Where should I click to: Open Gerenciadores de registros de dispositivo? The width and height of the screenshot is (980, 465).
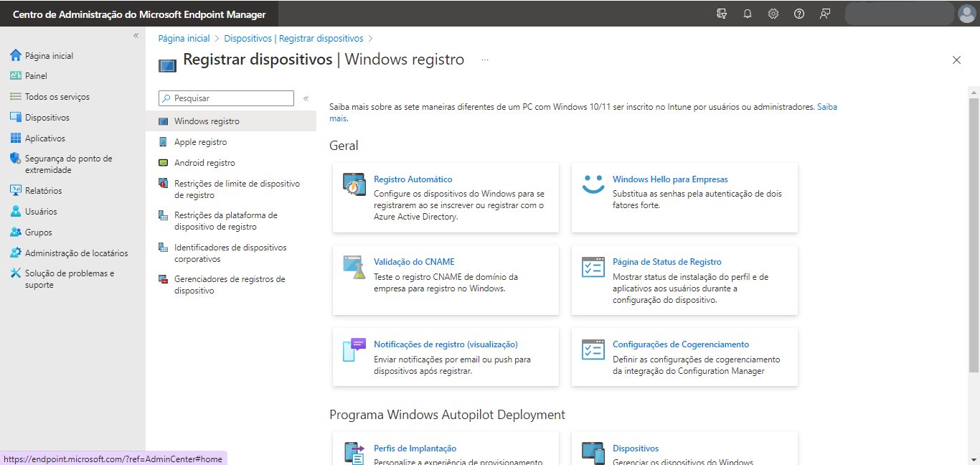(231, 285)
